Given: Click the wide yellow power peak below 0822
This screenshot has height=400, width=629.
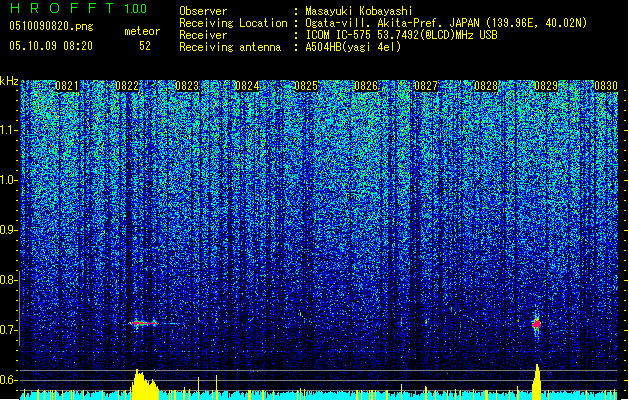Looking at the screenshot, I should (x=145, y=385).
